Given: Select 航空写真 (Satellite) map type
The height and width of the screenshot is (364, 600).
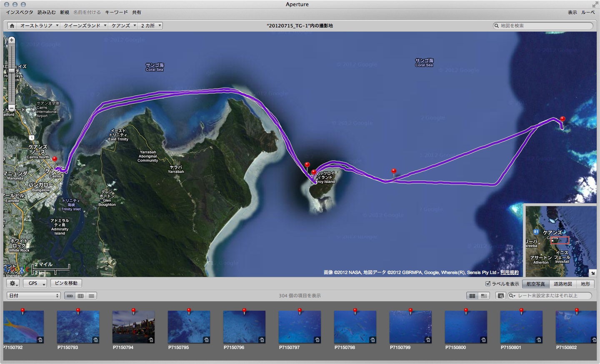Looking at the screenshot, I should pos(536,284).
